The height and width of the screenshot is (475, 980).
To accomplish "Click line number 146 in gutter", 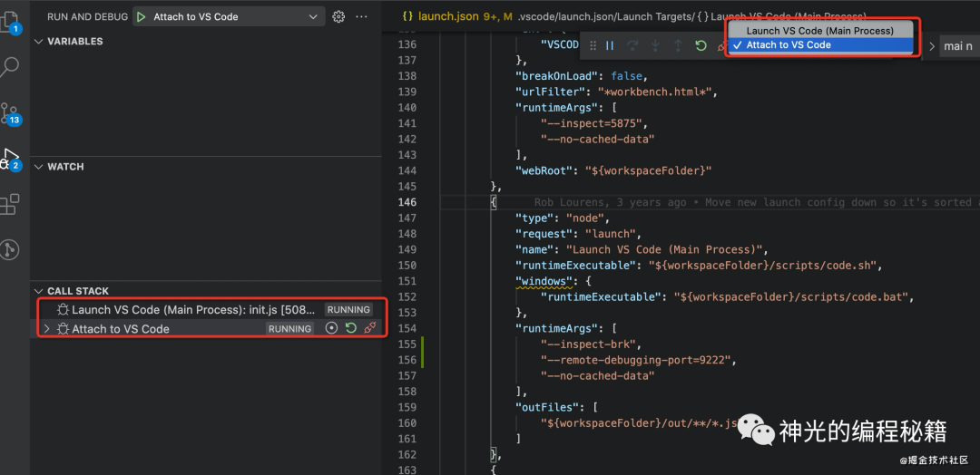I will 407,202.
